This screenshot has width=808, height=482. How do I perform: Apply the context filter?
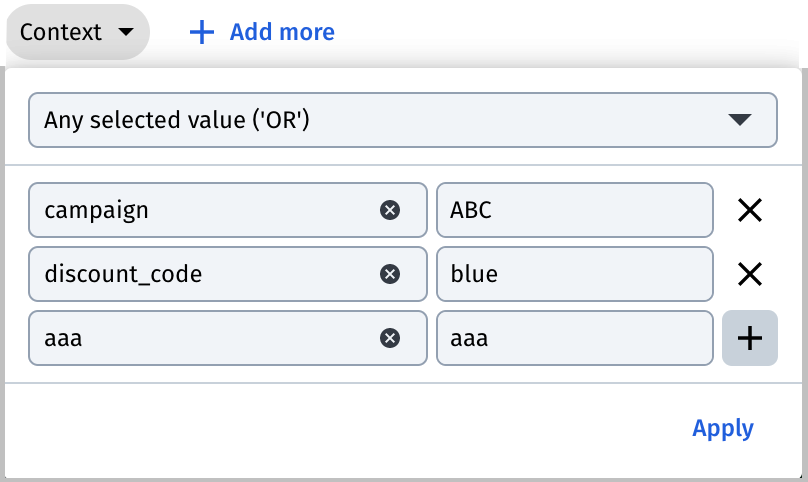pyautogui.click(x=722, y=428)
